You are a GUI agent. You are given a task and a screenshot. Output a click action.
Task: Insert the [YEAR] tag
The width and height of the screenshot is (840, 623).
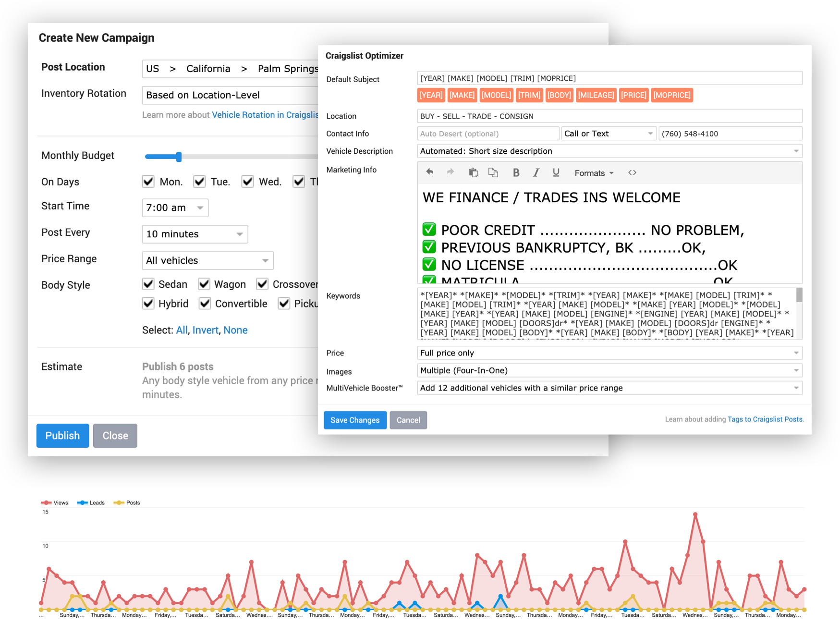431,95
